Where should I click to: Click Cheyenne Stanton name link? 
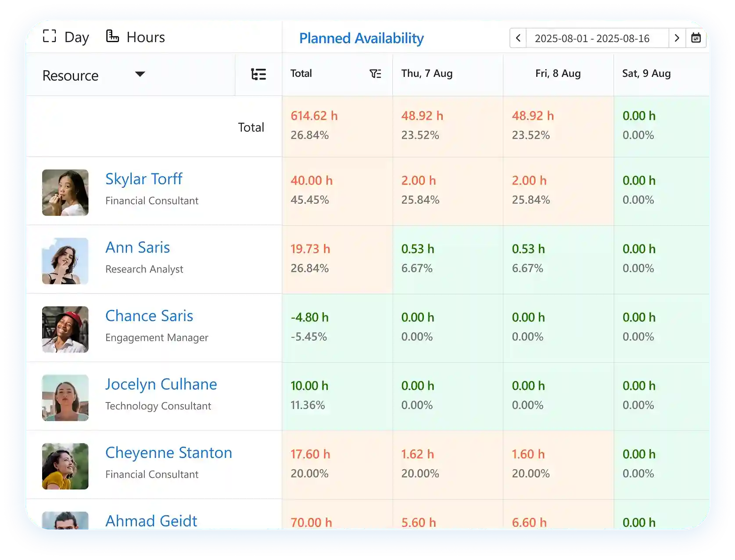pyautogui.click(x=169, y=453)
